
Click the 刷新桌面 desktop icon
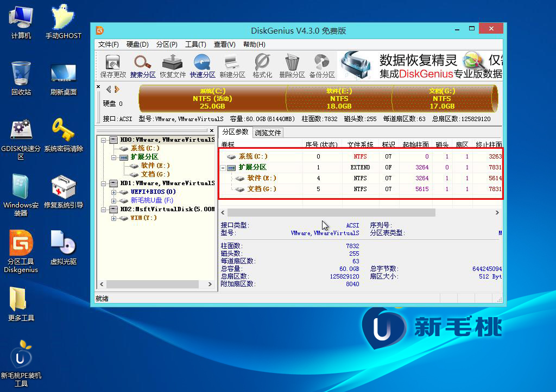(64, 79)
